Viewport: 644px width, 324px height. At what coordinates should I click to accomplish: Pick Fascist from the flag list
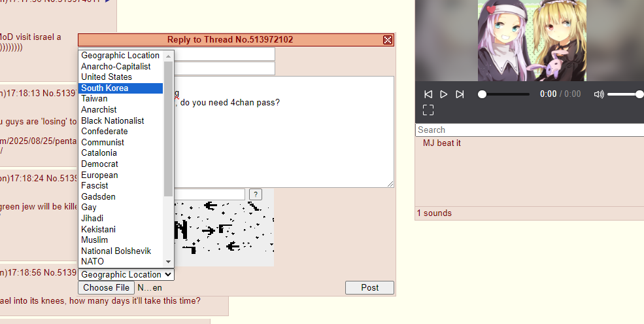point(121,185)
